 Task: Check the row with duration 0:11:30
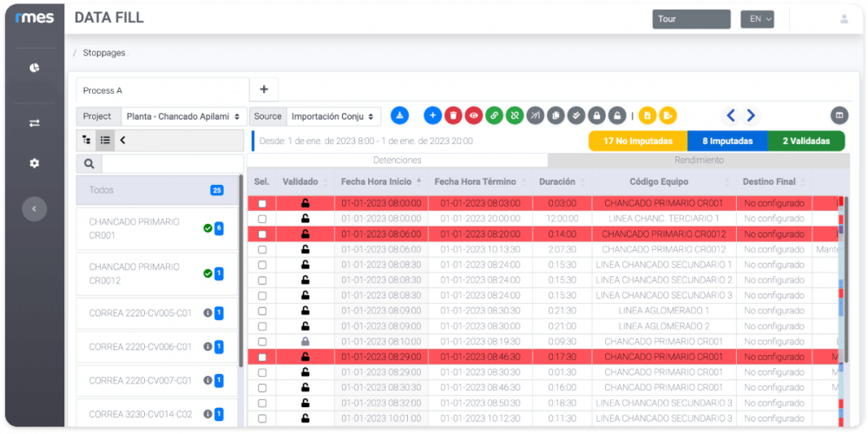[x=262, y=418]
